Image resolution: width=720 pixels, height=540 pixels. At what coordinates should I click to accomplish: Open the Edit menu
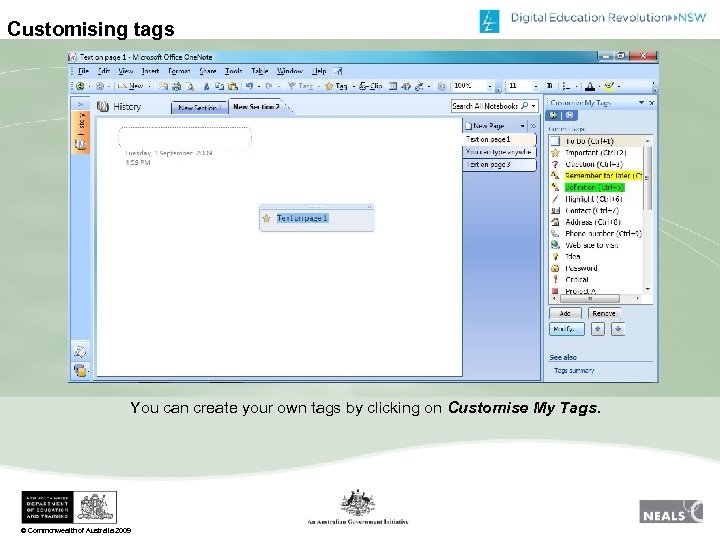pos(104,71)
